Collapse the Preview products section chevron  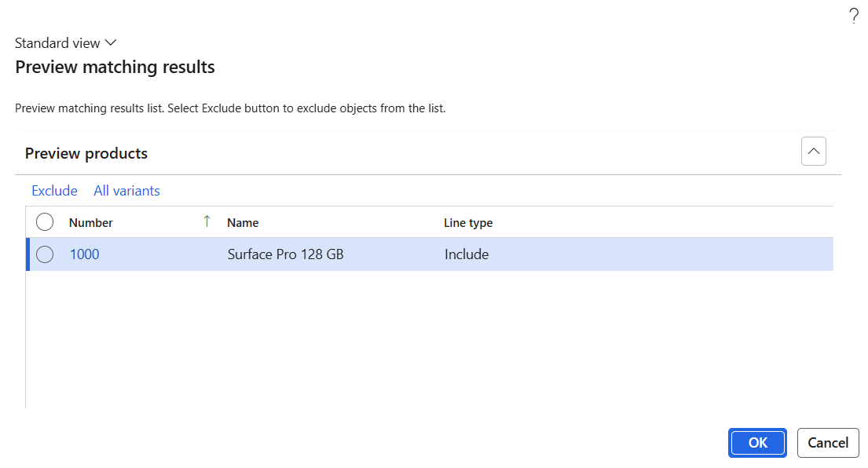[x=813, y=151]
